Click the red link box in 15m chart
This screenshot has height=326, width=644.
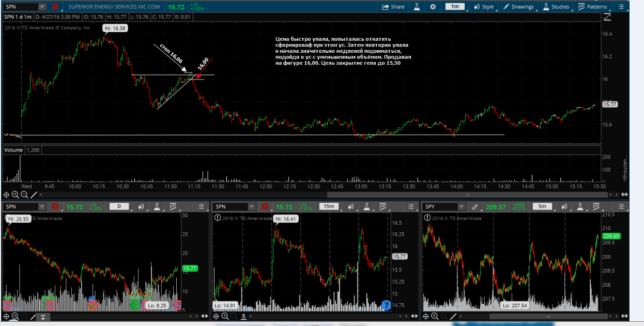tap(265, 207)
